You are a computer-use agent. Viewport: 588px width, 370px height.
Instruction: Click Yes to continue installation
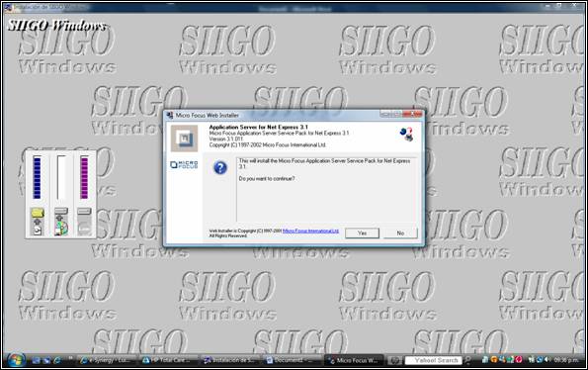[362, 233]
